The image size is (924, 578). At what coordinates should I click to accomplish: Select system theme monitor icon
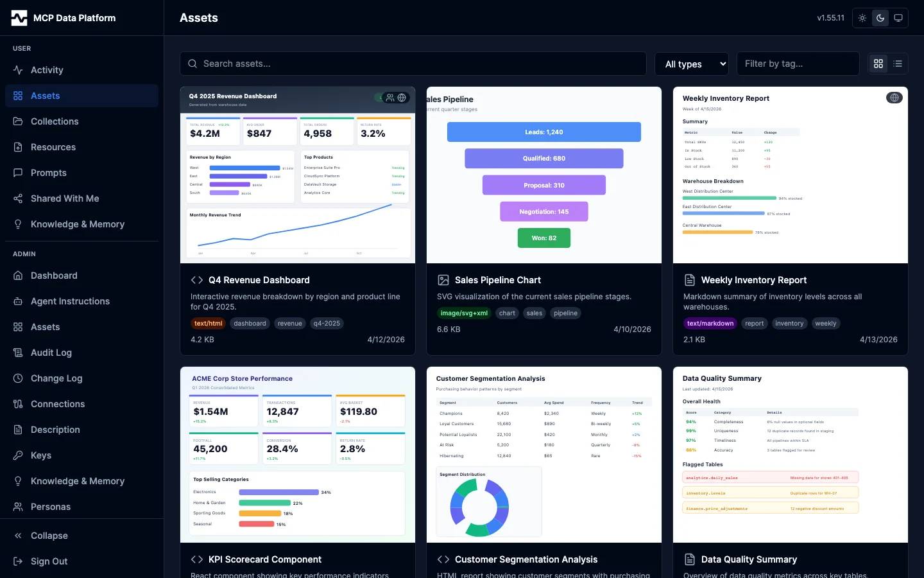point(898,18)
